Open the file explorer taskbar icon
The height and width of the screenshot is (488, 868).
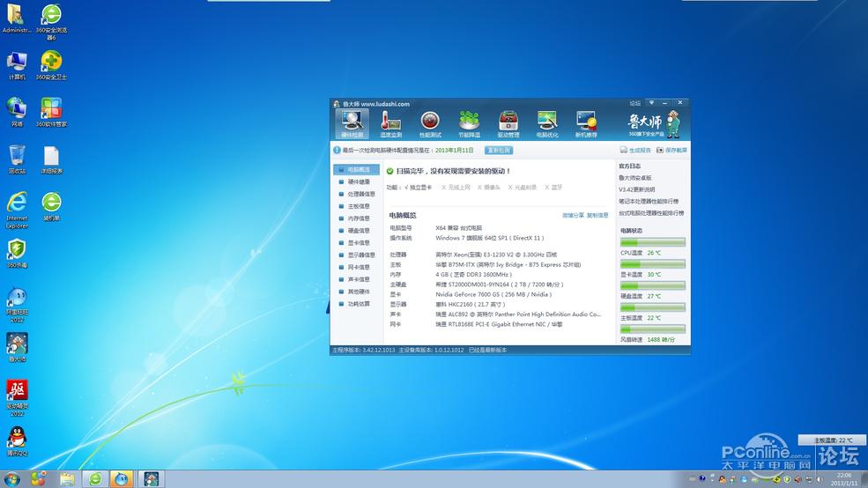point(67,479)
